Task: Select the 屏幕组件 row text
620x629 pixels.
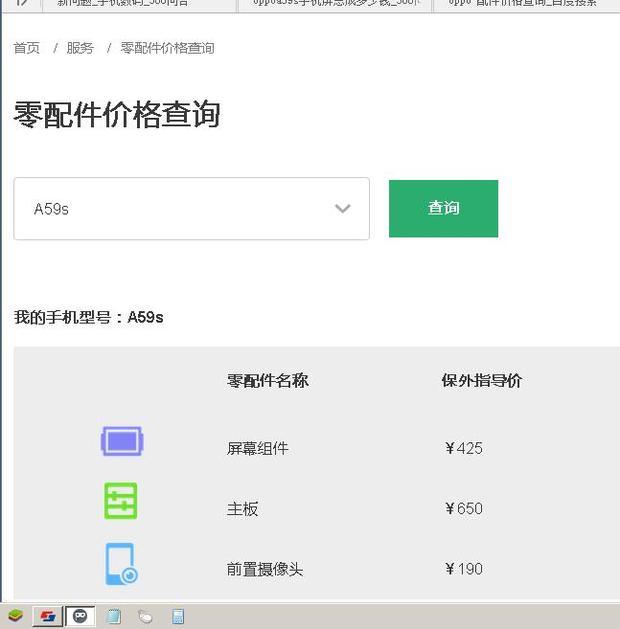Action: coord(257,448)
